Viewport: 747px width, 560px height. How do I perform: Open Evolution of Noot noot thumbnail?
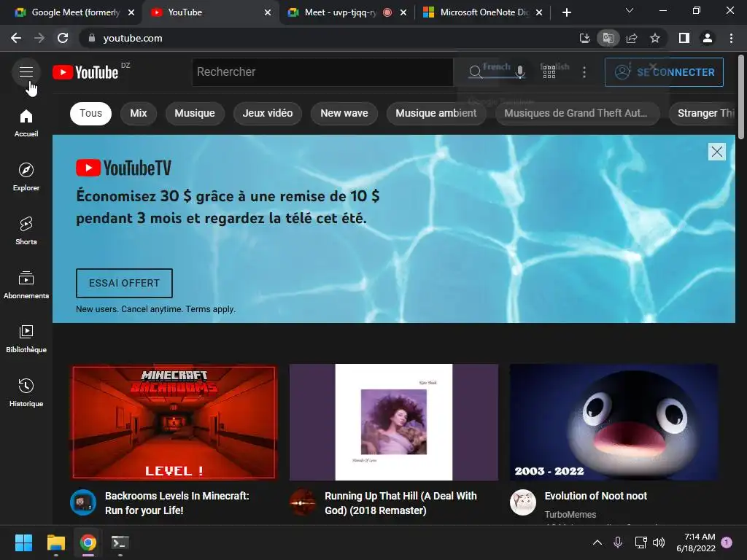pyautogui.click(x=614, y=422)
